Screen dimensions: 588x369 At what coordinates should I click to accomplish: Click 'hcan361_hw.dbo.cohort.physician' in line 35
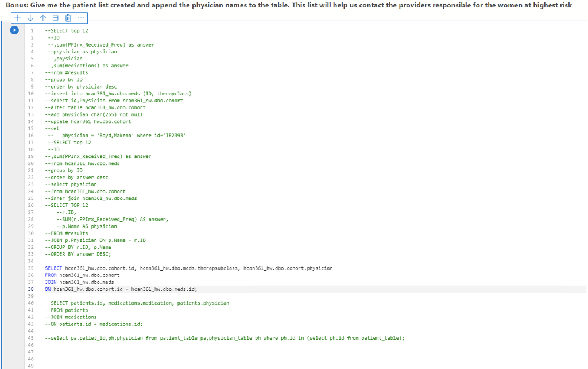coord(288,268)
